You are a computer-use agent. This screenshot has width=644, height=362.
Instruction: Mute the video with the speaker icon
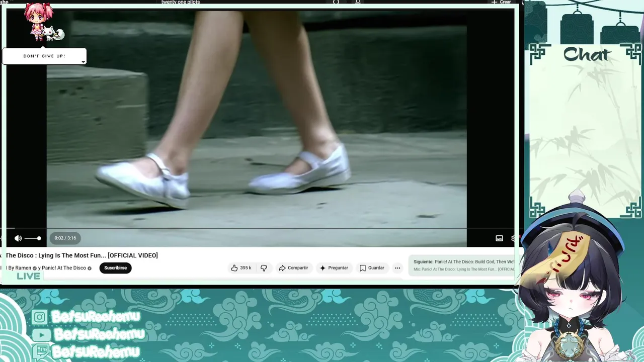click(18, 238)
